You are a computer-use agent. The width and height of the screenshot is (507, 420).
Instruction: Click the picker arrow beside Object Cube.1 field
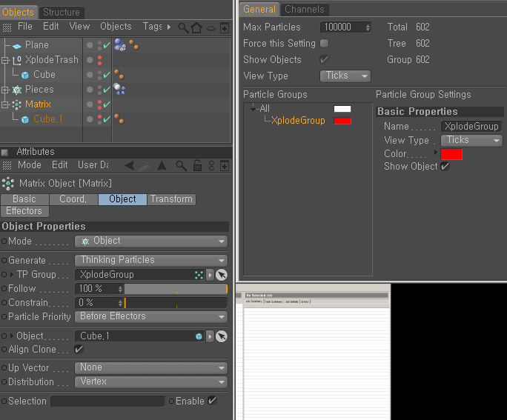[222, 336]
